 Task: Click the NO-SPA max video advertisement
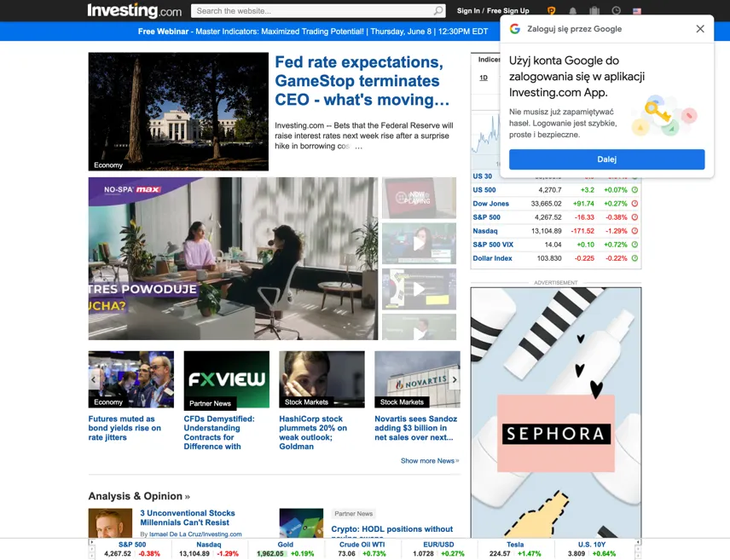tap(234, 258)
